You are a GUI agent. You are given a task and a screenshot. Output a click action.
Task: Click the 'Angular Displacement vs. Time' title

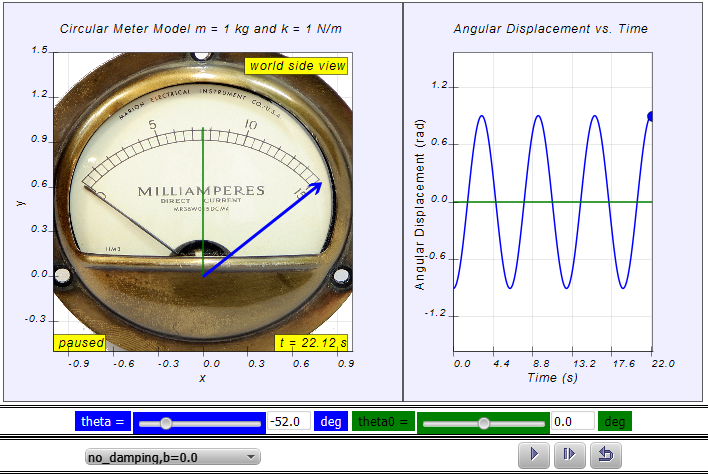pyautogui.click(x=550, y=29)
